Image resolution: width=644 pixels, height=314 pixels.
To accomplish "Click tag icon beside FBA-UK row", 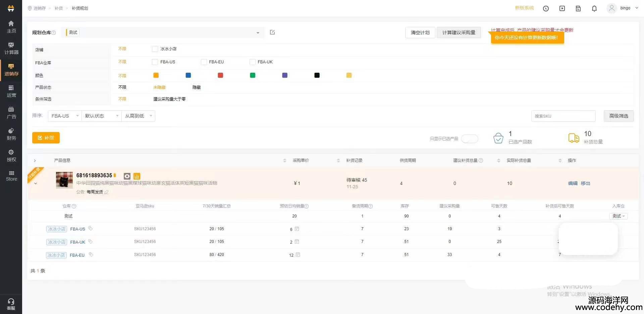I will coord(90,242).
